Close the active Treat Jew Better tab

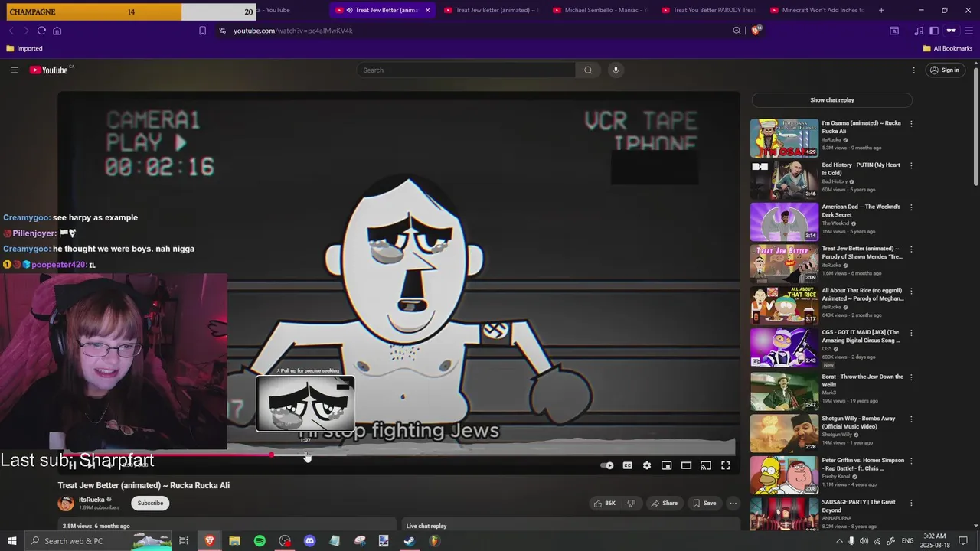(427, 10)
